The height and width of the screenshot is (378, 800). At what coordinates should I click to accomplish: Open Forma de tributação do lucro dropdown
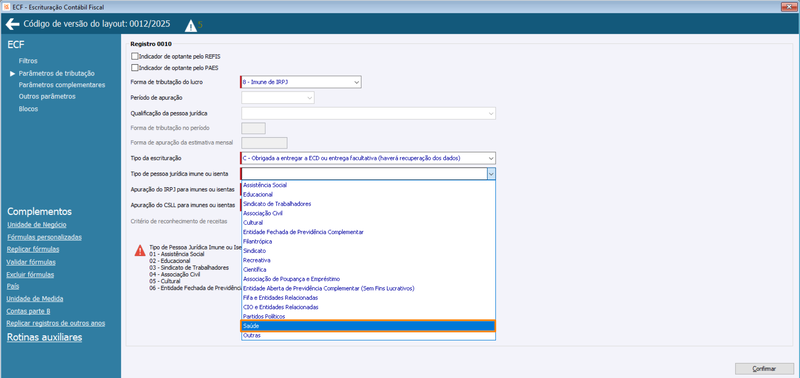tap(301, 82)
